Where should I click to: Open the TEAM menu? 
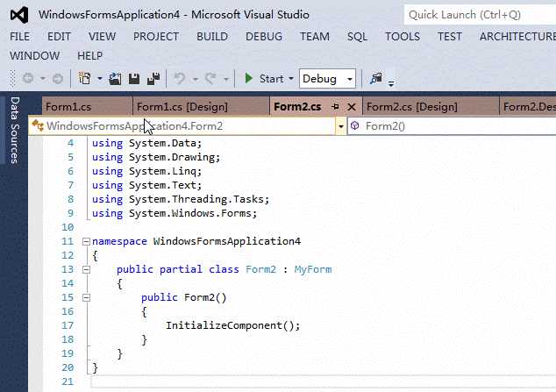pyautogui.click(x=315, y=37)
